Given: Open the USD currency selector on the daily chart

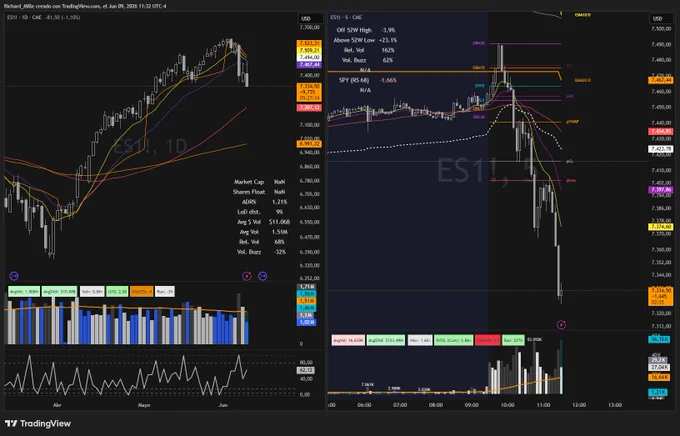Looking at the screenshot, I should click(x=311, y=19).
